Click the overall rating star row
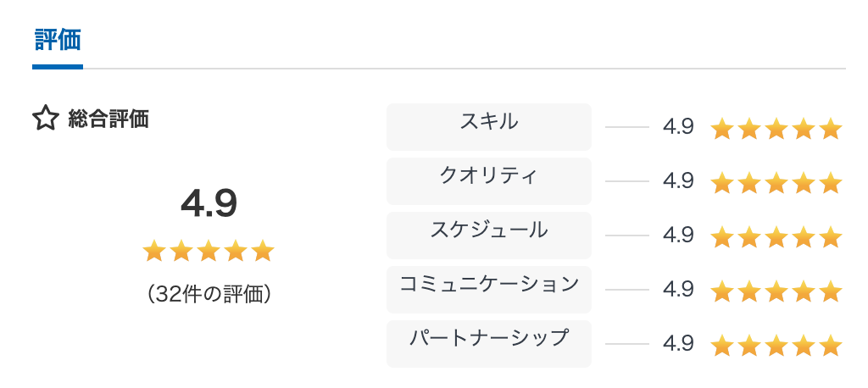The image size is (868, 388). pyautogui.click(x=209, y=251)
